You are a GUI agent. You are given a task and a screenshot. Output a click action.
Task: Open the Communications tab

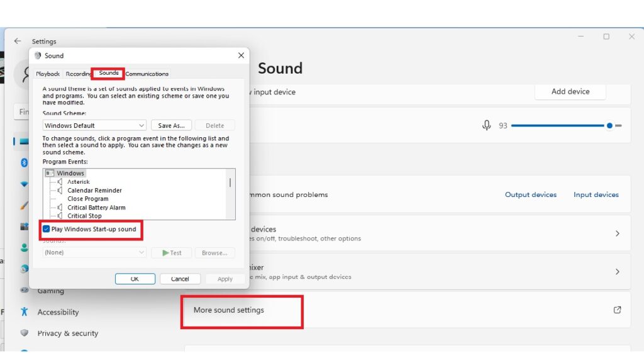(x=147, y=74)
